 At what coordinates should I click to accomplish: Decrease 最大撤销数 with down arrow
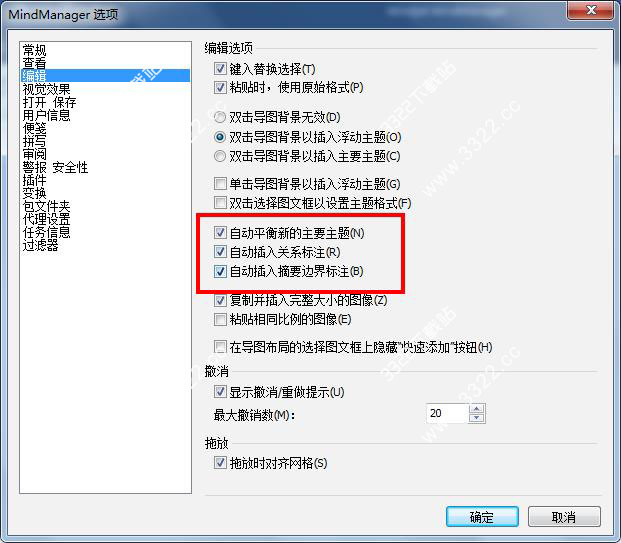pos(476,418)
